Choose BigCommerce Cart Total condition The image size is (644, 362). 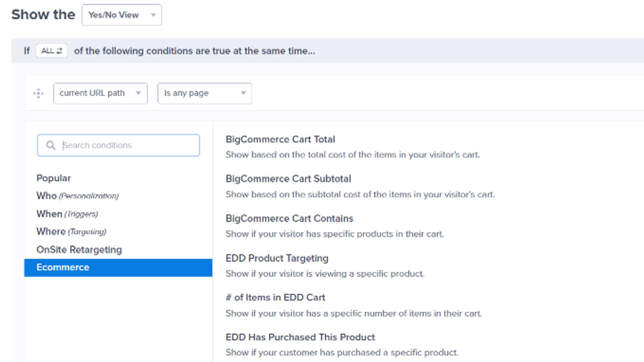point(280,139)
